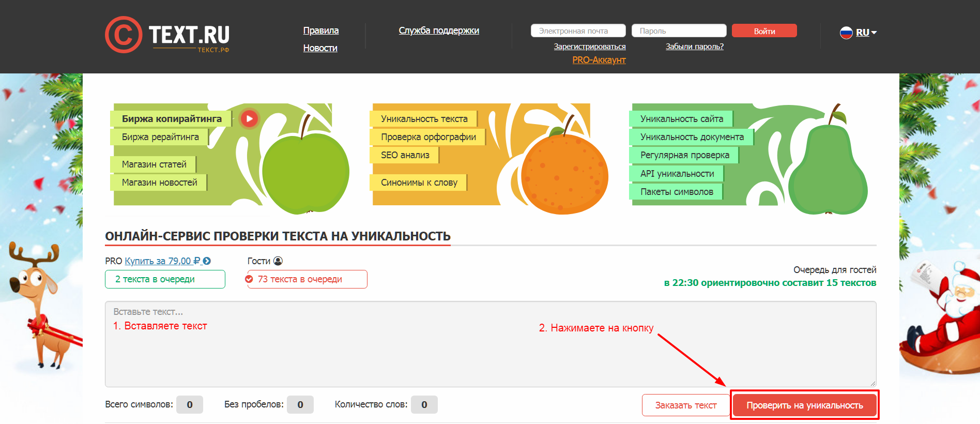This screenshot has width=980, height=424.
Task: Click the TEXT.RU logo
Action: click(x=167, y=35)
